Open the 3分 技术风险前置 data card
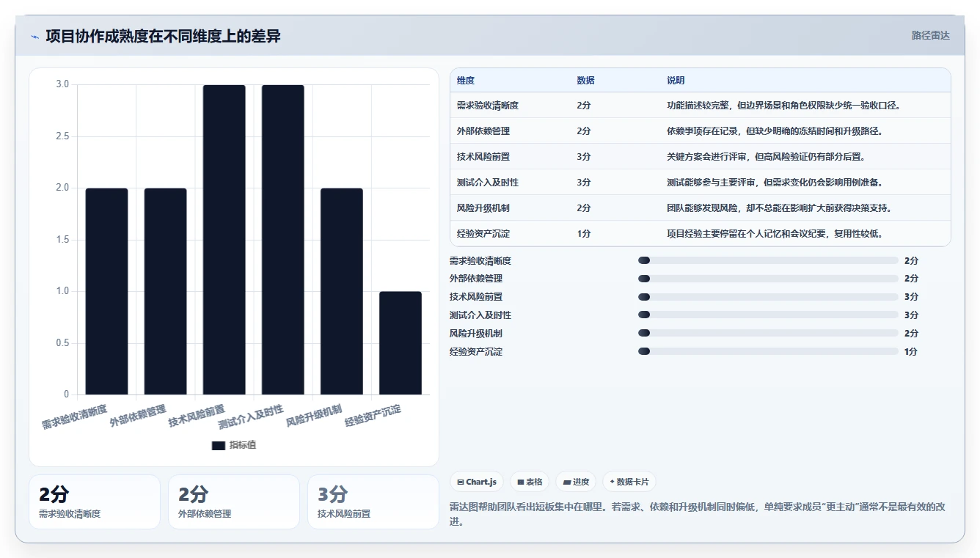 point(373,502)
